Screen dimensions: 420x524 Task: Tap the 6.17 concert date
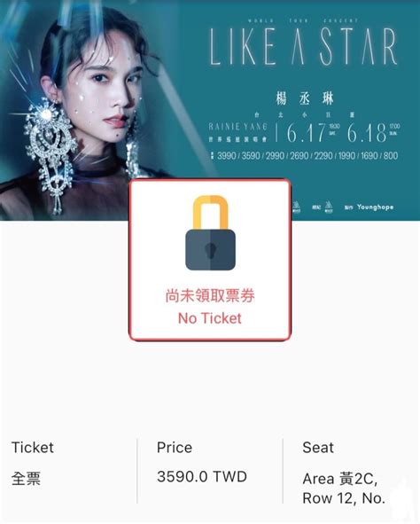tap(306, 132)
